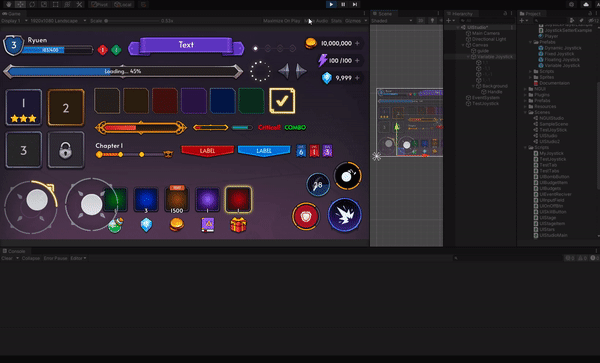Screen dimensions: 600x363
Task: Click the gold checkmark checkbox in Game view
Action: pos(282,101)
